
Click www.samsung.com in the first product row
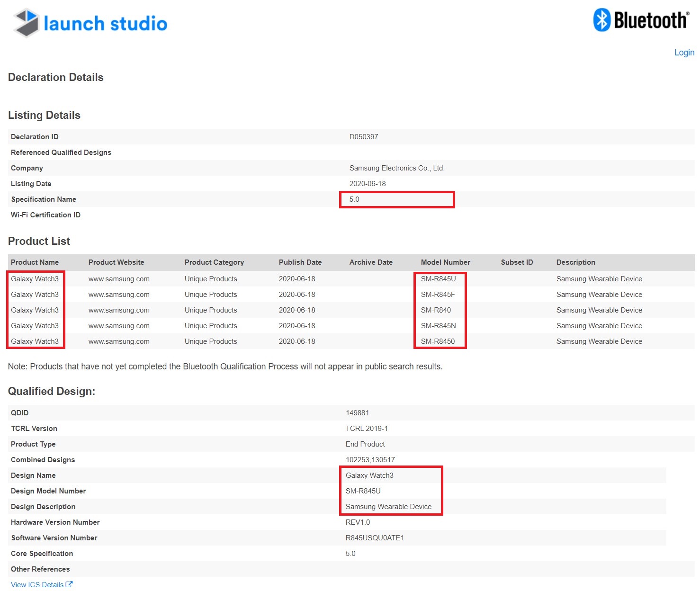click(119, 279)
